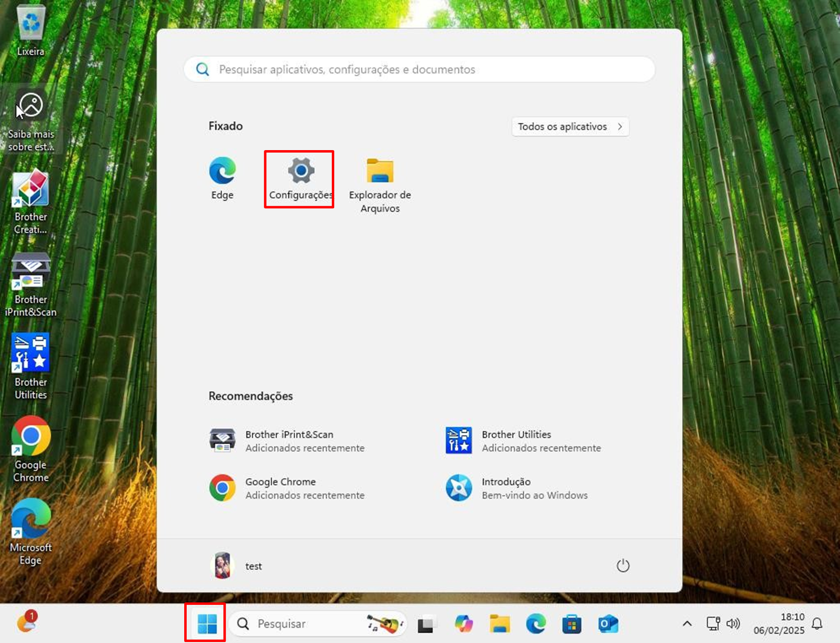Click the Windows Start button on taskbar
This screenshot has width=840, height=643.
(207, 623)
